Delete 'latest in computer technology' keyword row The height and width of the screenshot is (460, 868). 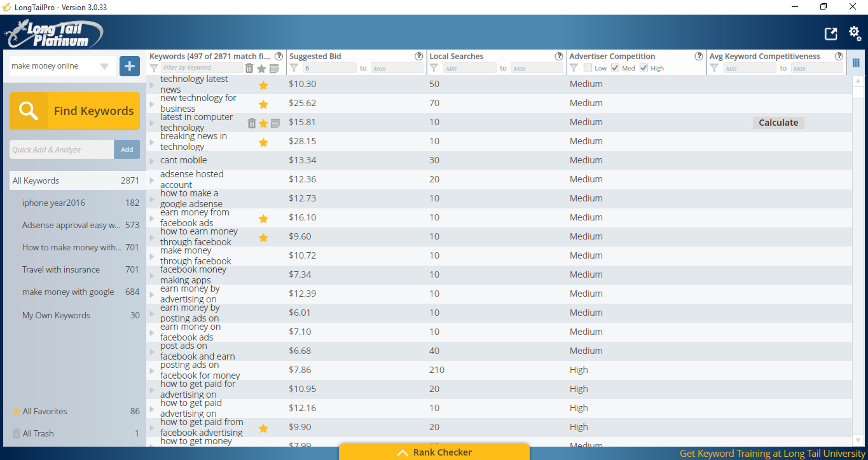click(x=251, y=123)
